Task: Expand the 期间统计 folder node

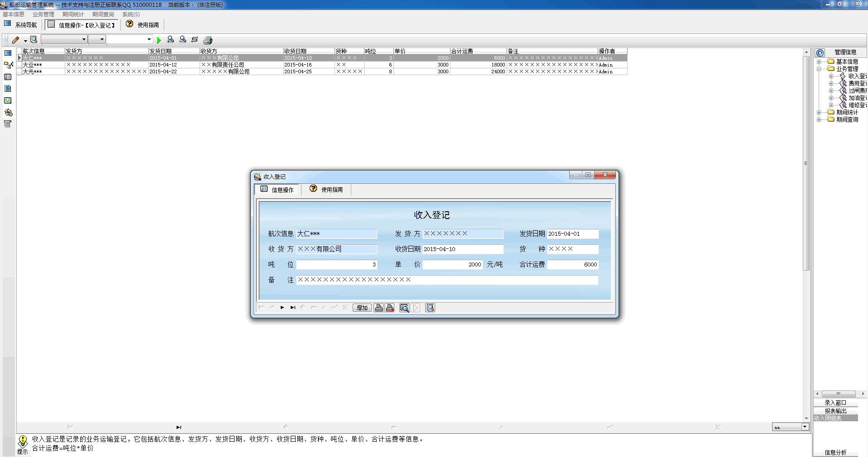Action: click(819, 112)
